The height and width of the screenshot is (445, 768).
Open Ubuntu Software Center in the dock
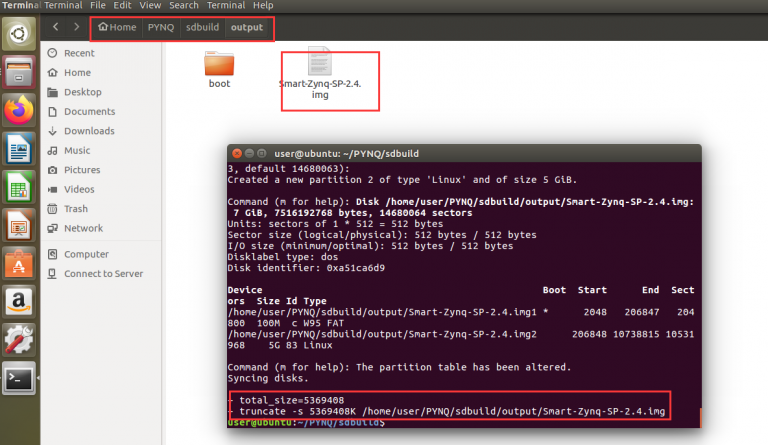[19, 263]
